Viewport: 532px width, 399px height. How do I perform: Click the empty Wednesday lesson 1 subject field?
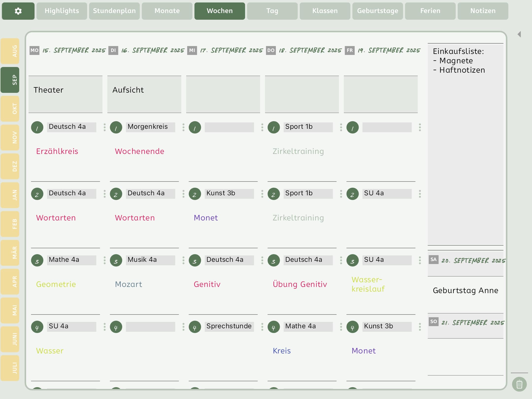pos(229,127)
